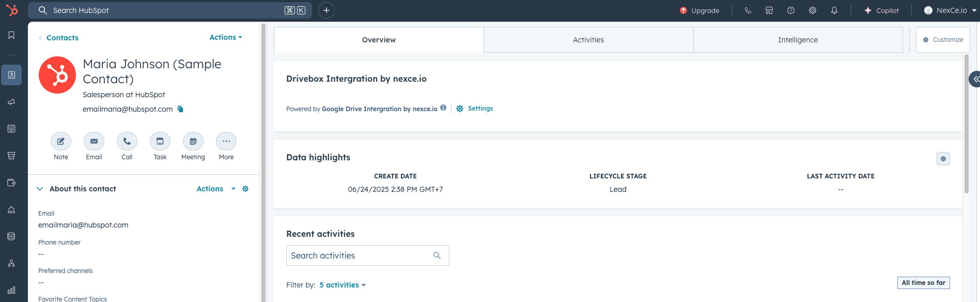Copy email address with the copy icon
Screen dimensions: 980x302
pos(180,109)
